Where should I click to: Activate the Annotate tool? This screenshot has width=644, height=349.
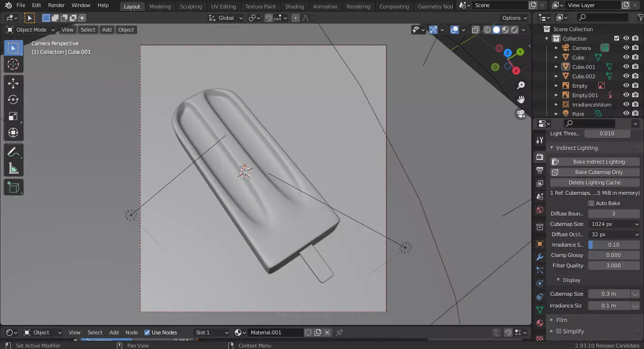click(x=14, y=152)
